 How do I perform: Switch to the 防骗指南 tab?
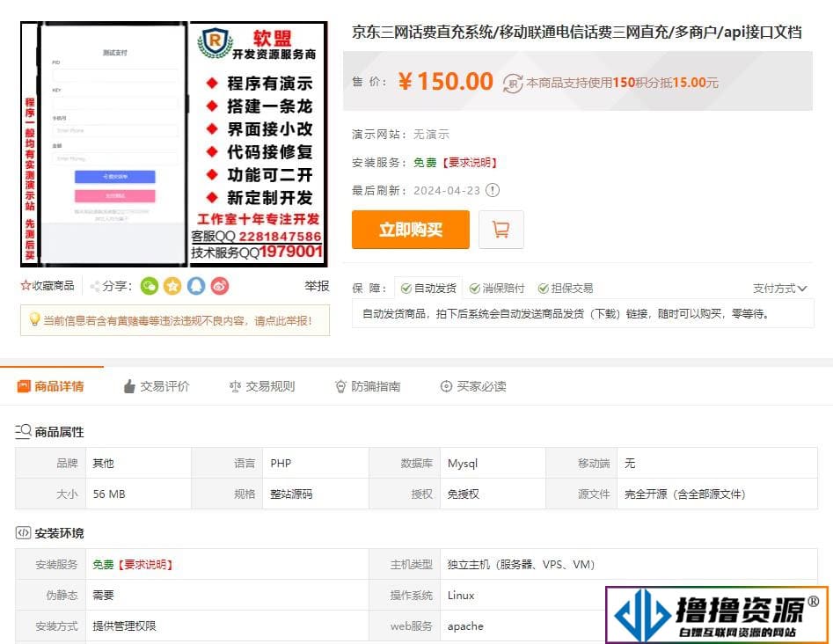click(x=368, y=386)
